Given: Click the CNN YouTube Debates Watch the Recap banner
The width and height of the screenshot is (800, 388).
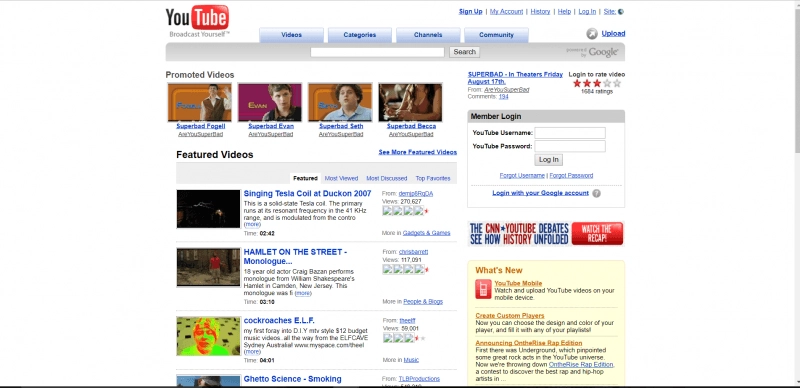Looking at the screenshot, I should coord(546,234).
